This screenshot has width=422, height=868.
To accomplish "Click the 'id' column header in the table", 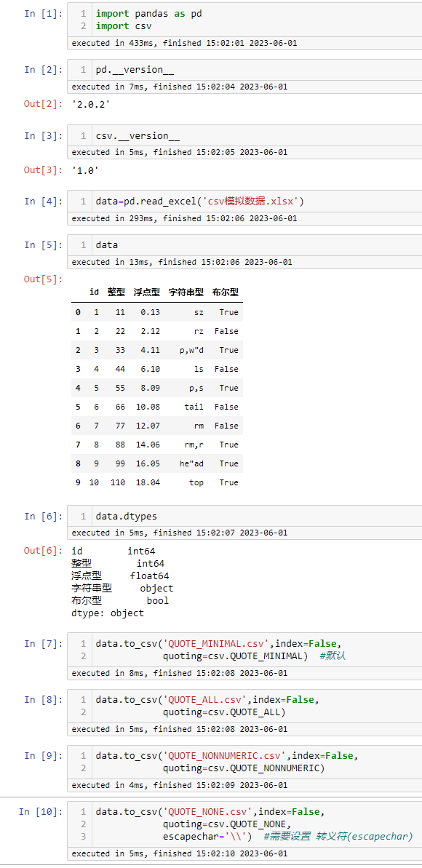I will click(x=94, y=292).
